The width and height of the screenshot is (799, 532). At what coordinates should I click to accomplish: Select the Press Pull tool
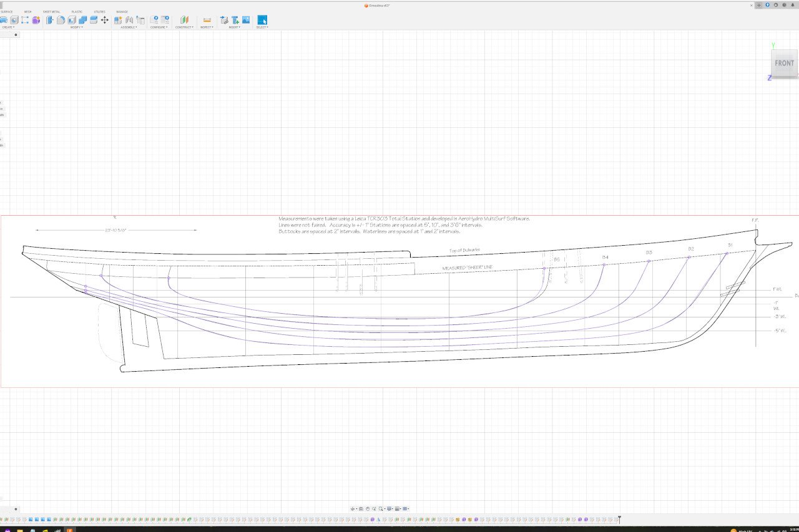50,20
